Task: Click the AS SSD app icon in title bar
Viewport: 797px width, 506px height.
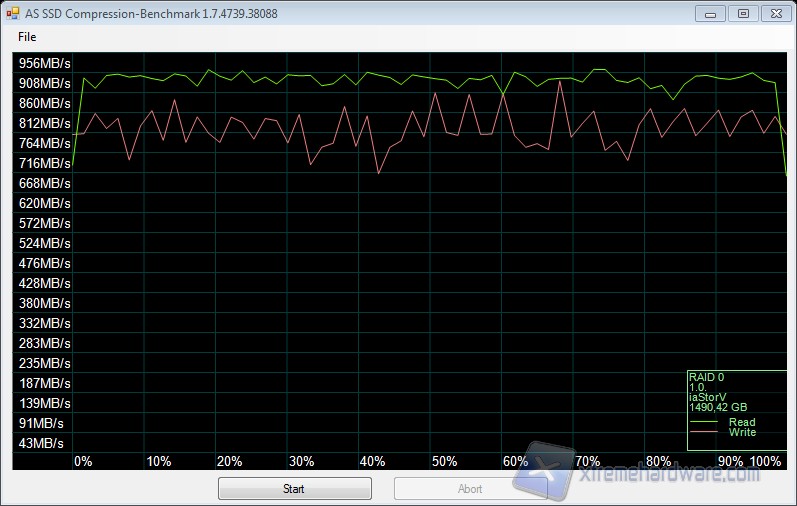Action: click(x=12, y=14)
